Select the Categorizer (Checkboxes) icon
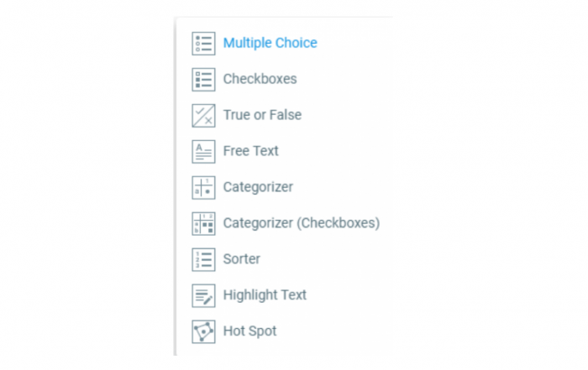Screen dimensions: 588x370 [203, 223]
